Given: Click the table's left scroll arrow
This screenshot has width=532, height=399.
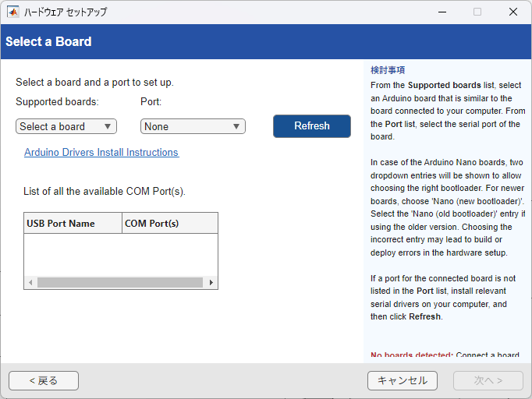Looking at the screenshot, I should point(30,282).
